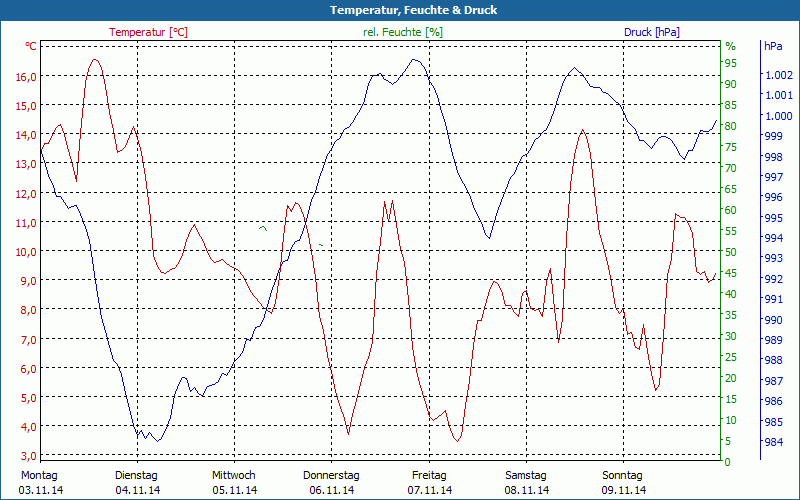Click the 11,0 temperature axis value
800x500 pixels.
click(x=27, y=222)
